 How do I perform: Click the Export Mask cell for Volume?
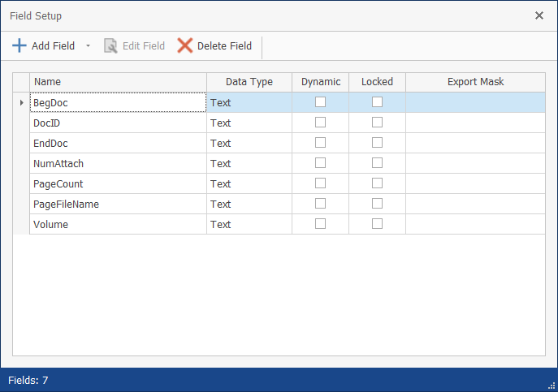[x=475, y=225]
